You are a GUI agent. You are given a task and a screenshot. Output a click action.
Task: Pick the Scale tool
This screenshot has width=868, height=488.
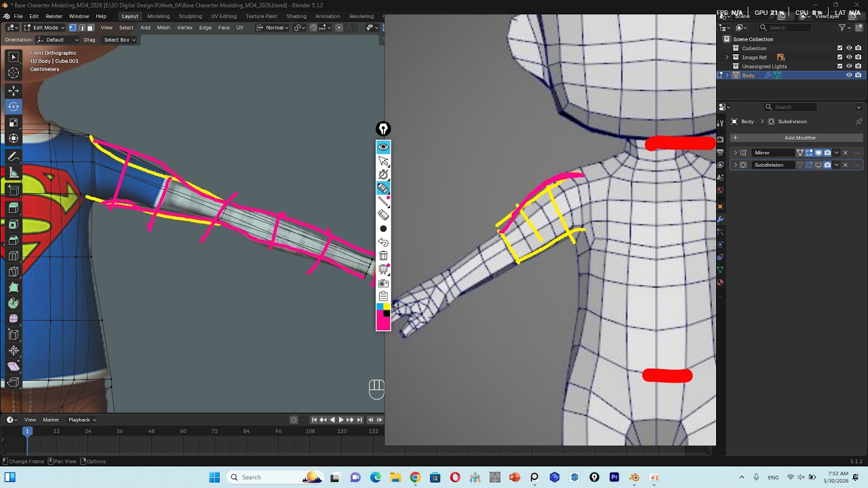pos(14,123)
